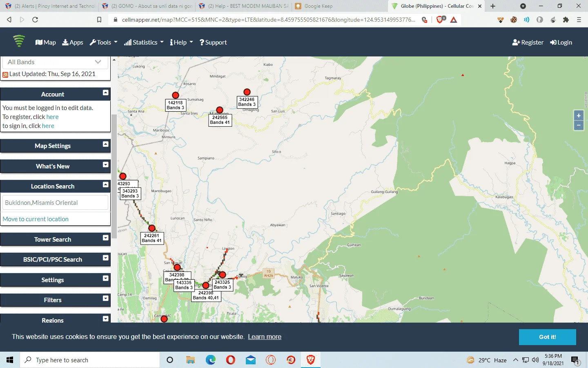Open File Explorer from the taskbar
This screenshot has width=588, height=368.
point(190,360)
